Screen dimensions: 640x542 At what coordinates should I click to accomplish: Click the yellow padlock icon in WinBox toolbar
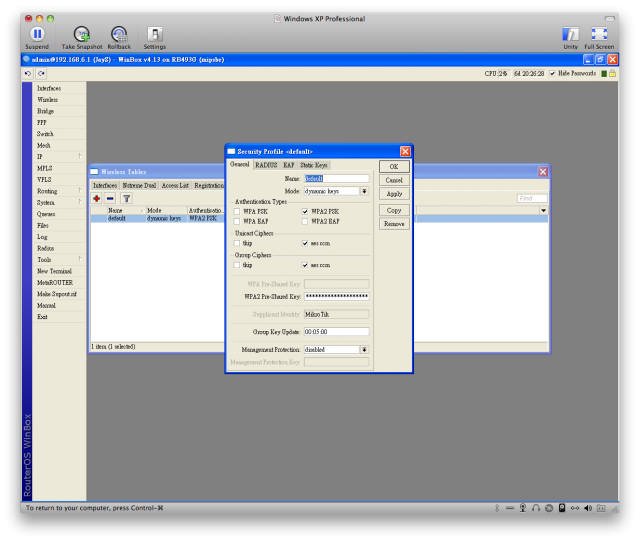[x=613, y=73]
